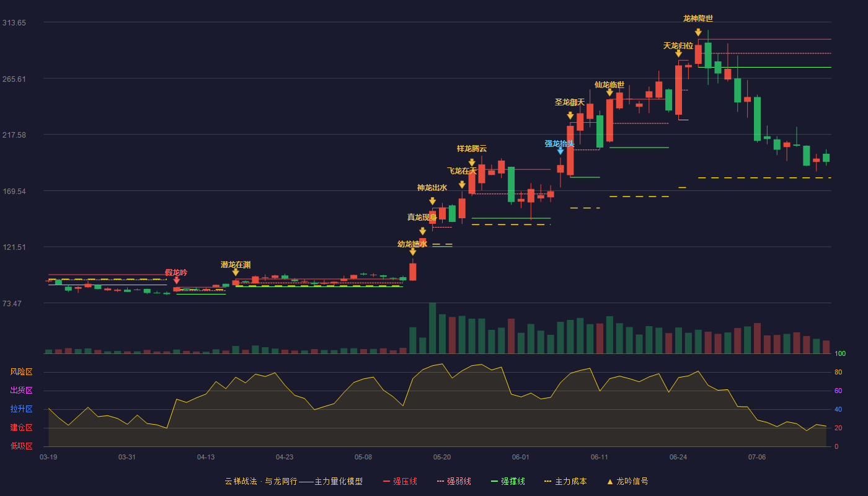Toggle the 龙吟信号 legend item

[627, 481]
